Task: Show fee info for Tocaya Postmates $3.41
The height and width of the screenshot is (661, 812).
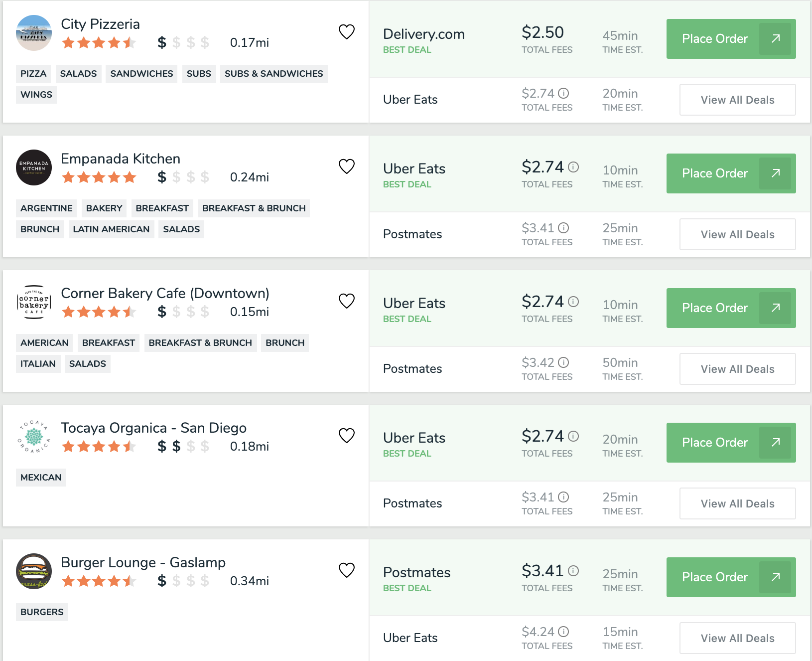Action: (563, 497)
